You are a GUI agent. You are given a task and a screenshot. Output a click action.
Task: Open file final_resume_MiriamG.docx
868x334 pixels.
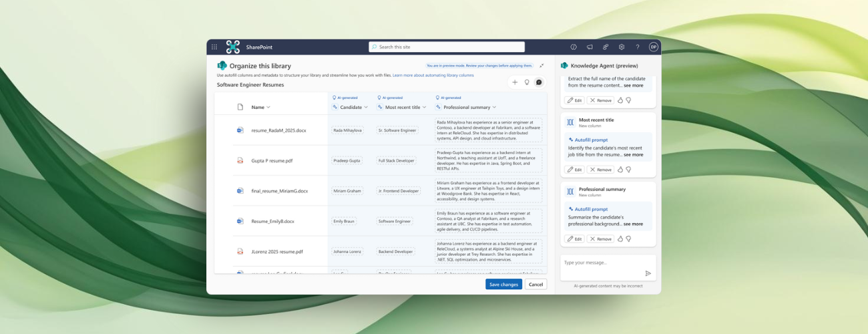pyautogui.click(x=280, y=190)
